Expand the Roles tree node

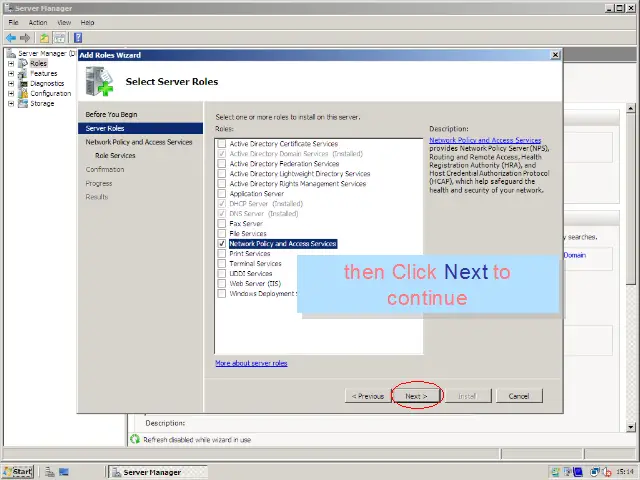[11, 63]
